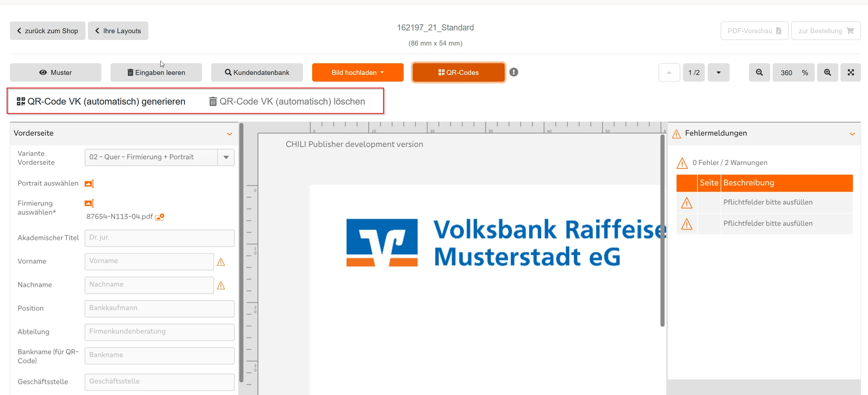Toggle the Muster preview eye button

55,72
